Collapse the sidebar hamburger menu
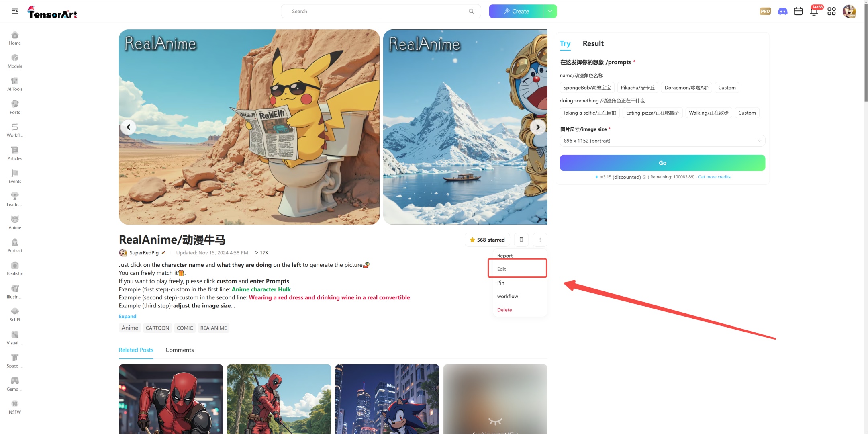The image size is (868, 434). coord(15,11)
